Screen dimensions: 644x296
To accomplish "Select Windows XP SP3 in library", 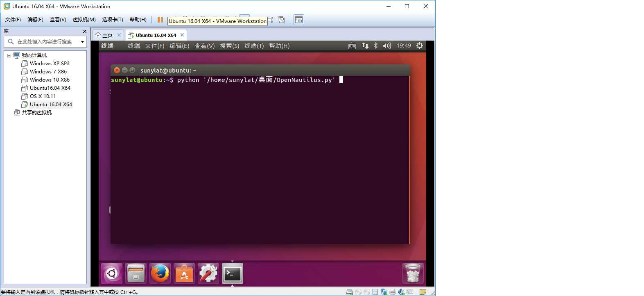I will coord(50,64).
